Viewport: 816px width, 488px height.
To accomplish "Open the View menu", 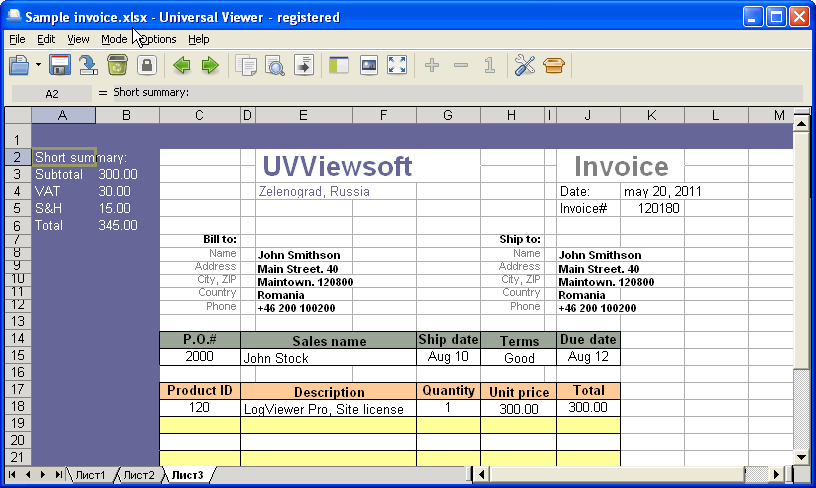I will pos(78,39).
